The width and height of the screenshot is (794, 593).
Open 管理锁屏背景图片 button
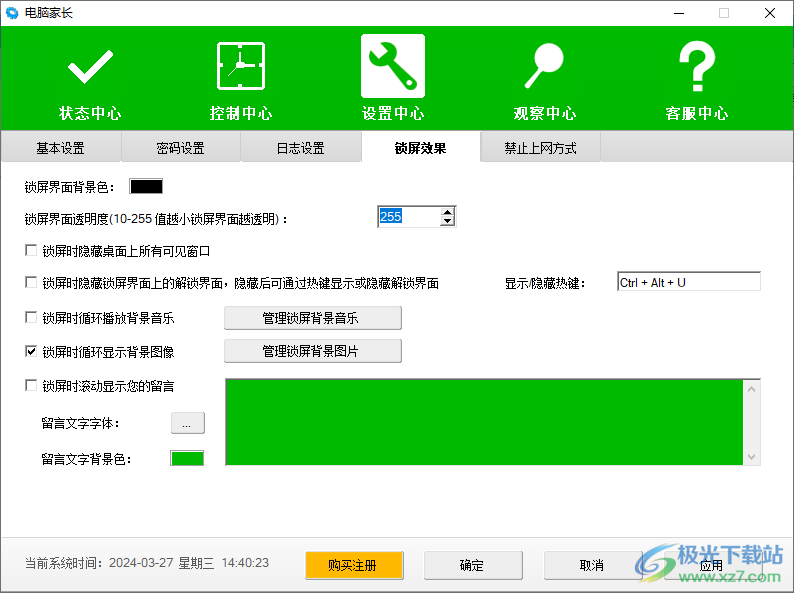[313, 351]
